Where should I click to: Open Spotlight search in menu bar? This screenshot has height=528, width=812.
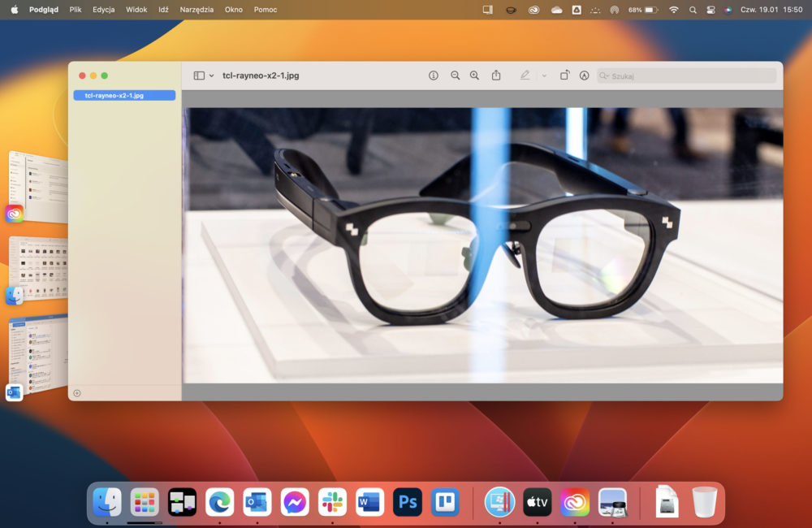(693, 9)
